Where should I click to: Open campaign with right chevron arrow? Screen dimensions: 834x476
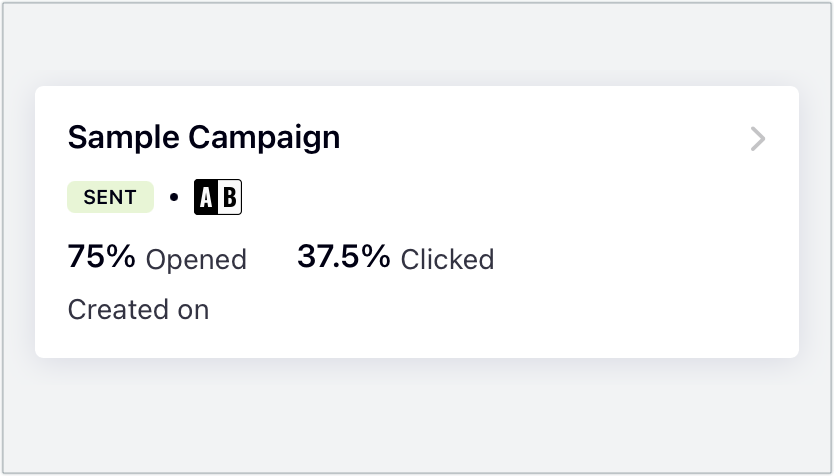[x=758, y=139]
